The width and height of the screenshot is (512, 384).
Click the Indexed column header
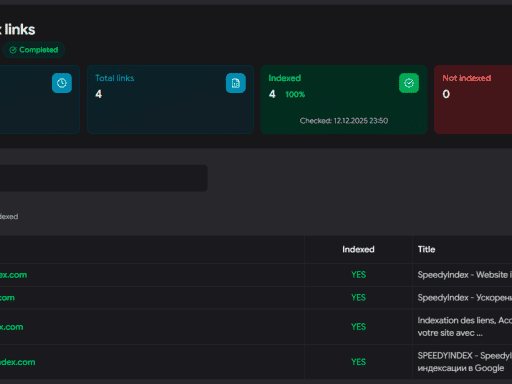click(358, 249)
